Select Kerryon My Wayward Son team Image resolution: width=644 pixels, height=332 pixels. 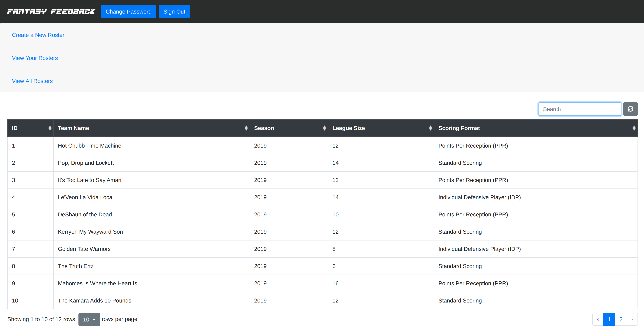click(90, 232)
